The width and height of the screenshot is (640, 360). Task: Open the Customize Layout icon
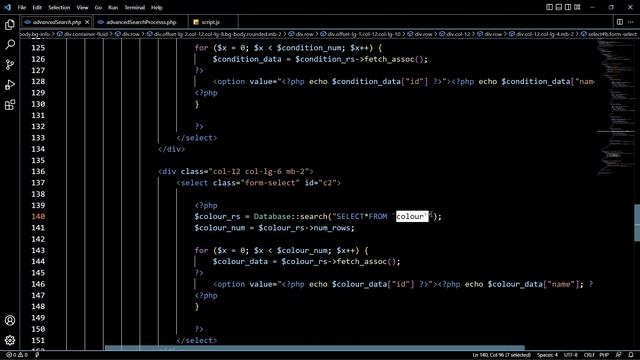[x=577, y=7]
